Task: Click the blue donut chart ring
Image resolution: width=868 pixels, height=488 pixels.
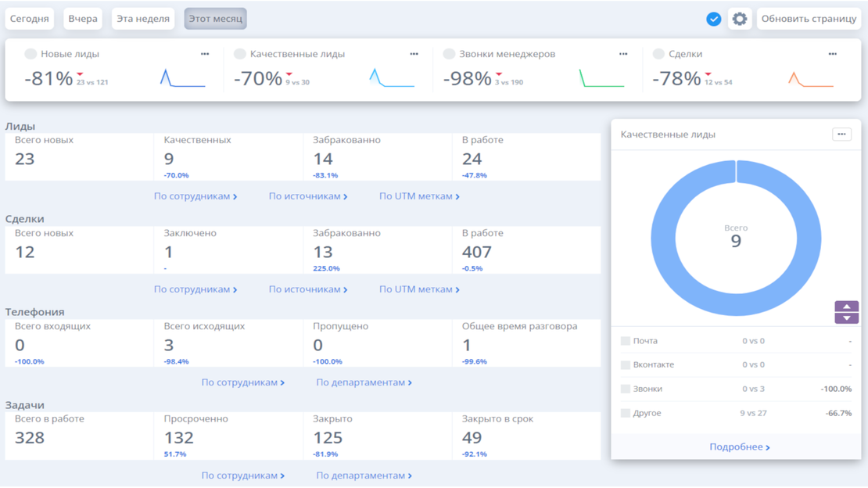Action: (x=662, y=239)
